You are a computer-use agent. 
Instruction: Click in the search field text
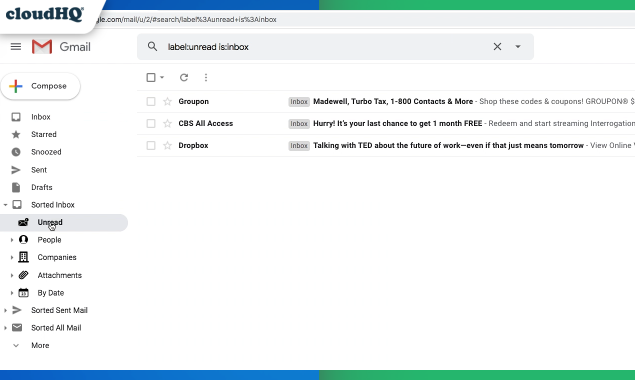click(x=208, y=47)
